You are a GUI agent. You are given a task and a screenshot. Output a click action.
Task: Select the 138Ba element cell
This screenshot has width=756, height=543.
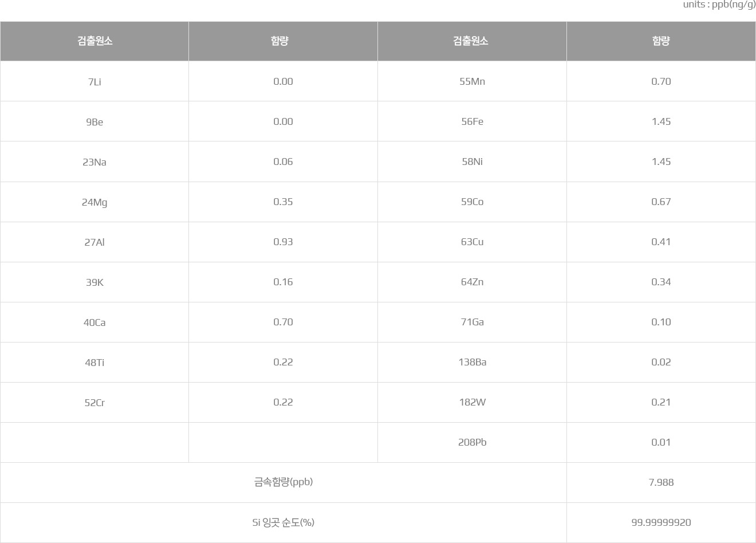click(472, 362)
